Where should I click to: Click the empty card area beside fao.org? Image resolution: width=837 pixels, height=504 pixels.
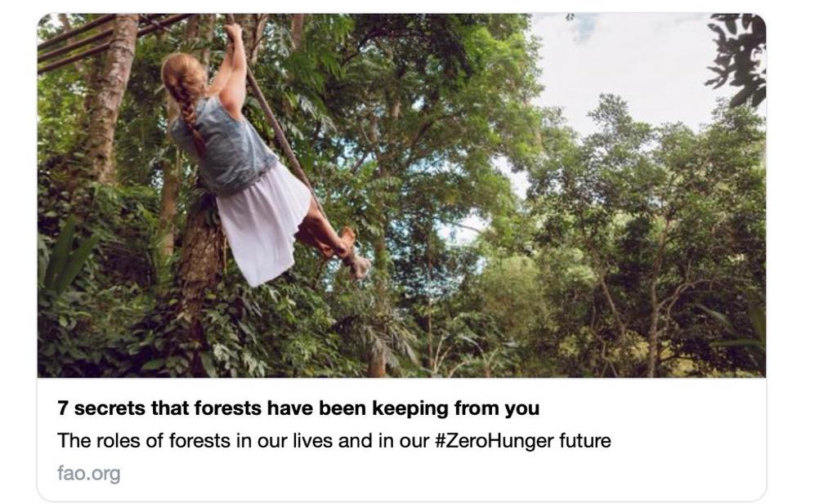tap(443, 474)
